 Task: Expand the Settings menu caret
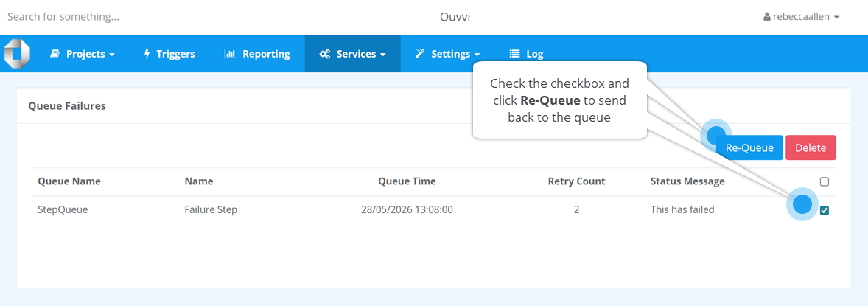click(477, 55)
